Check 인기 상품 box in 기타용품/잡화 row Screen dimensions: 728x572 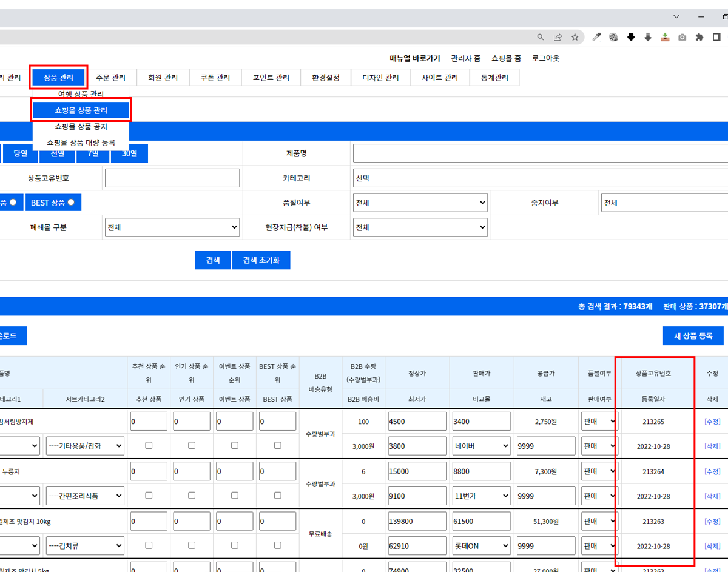click(x=192, y=445)
